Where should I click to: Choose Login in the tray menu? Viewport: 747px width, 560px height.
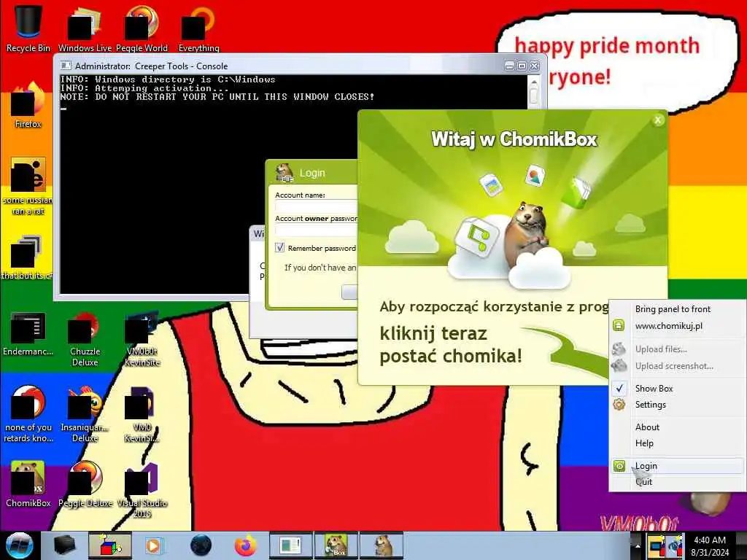[676, 466]
